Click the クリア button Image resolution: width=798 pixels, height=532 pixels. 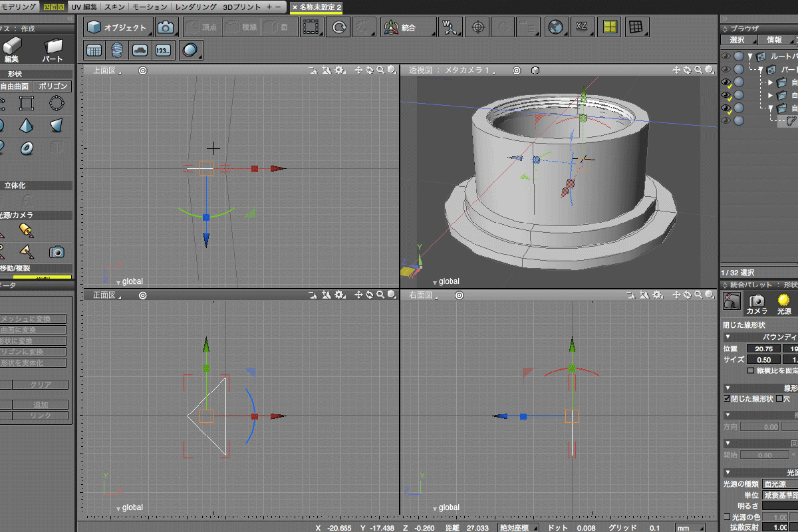point(41,384)
